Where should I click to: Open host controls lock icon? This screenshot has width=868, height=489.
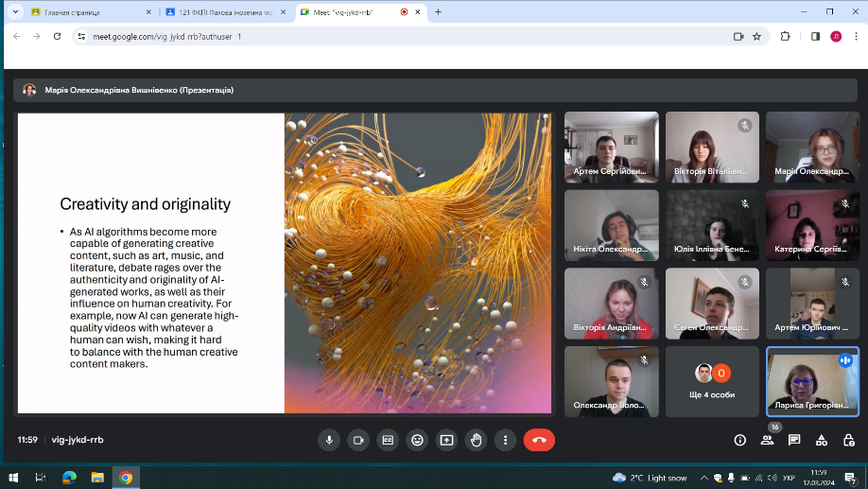pos(849,440)
